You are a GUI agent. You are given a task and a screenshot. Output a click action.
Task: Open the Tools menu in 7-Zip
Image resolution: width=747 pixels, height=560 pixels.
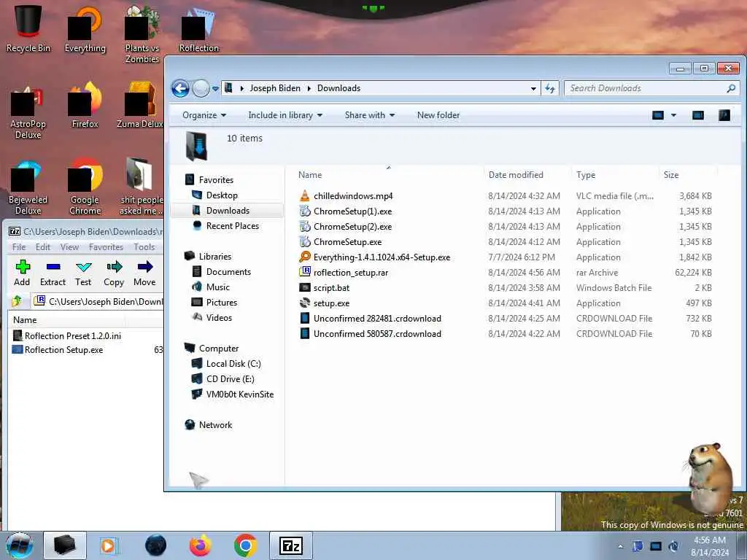pyautogui.click(x=144, y=247)
